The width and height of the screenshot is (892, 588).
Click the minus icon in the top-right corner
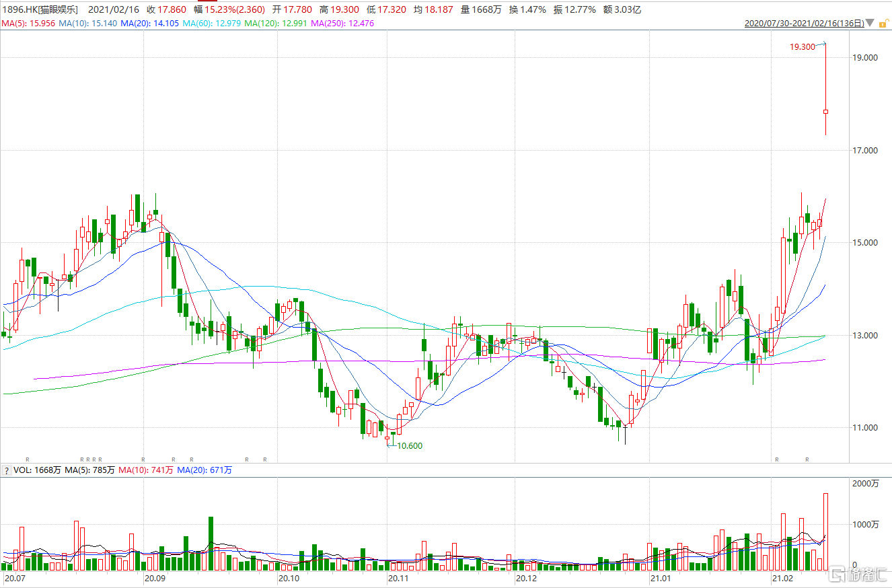click(883, 24)
